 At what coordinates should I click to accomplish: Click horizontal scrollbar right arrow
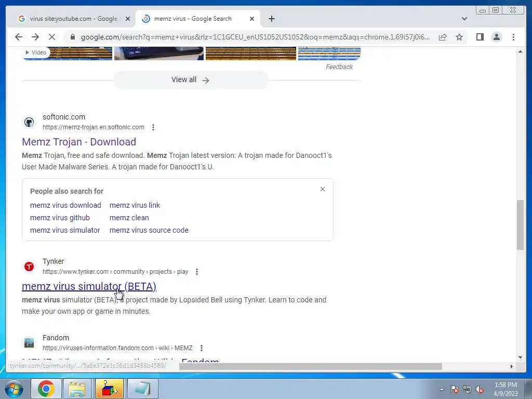512,366
